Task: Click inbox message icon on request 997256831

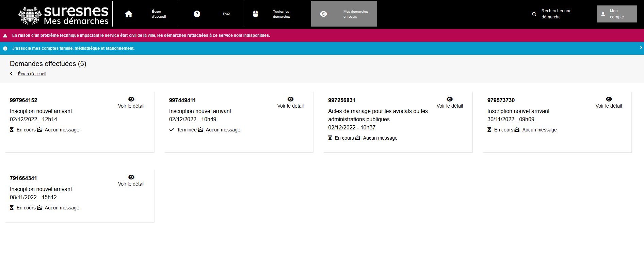Action: point(358,138)
